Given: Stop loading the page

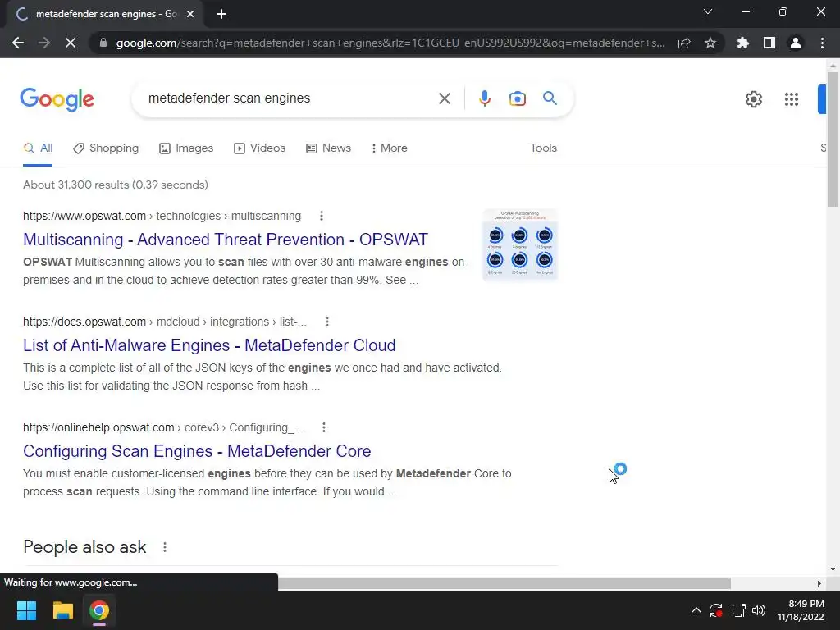Looking at the screenshot, I should click(71, 43).
